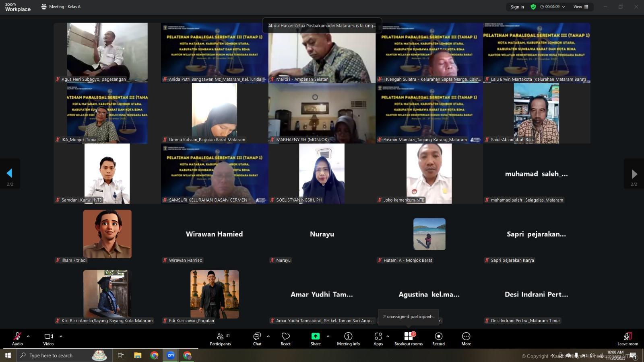The width and height of the screenshot is (644, 362).
Task: Open Breakout rooms
Action: 408,339
